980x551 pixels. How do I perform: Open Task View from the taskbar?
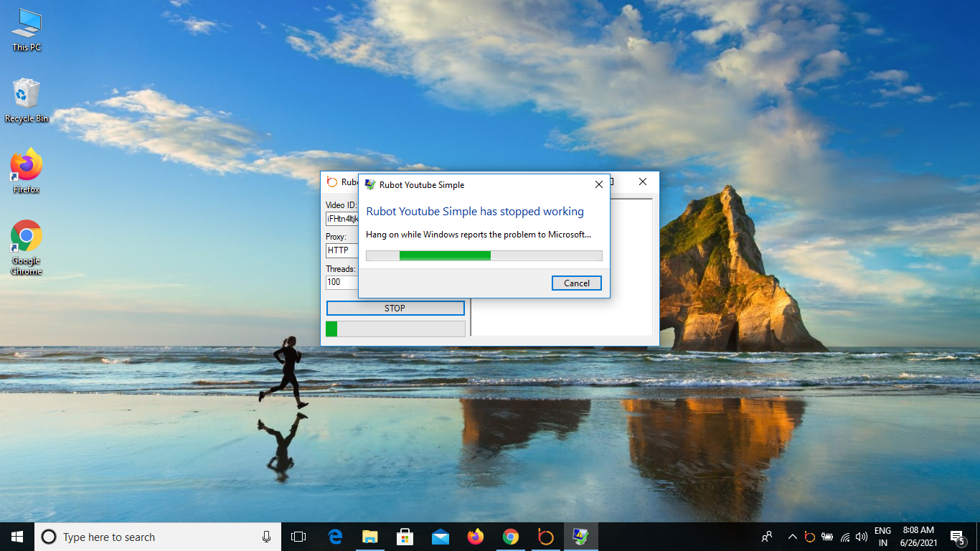pos(298,537)
